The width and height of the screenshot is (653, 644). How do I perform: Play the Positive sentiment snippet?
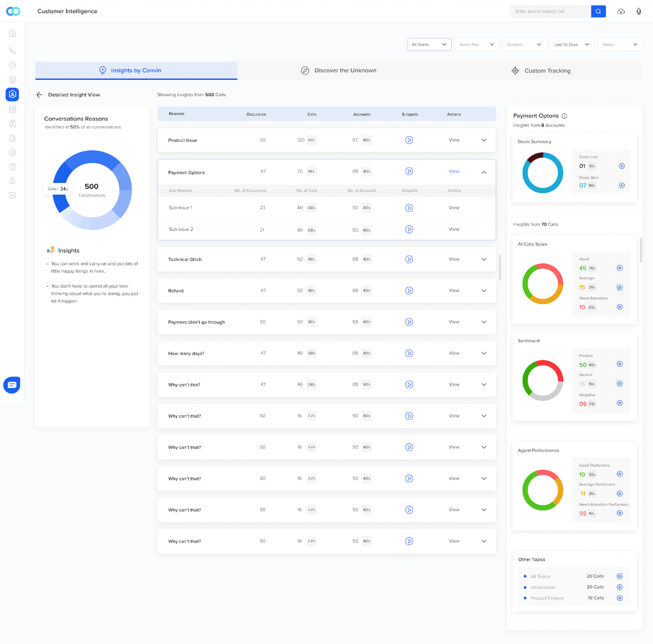pos(620,364)
